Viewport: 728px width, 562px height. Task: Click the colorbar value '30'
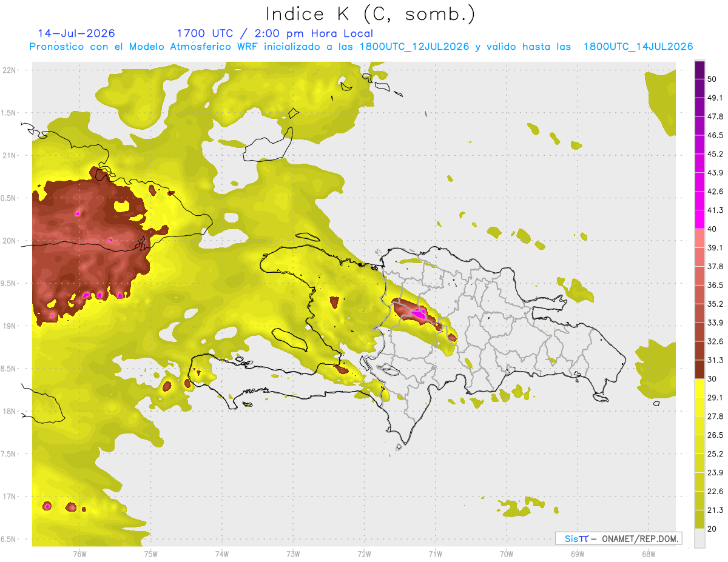pos(712,379)
